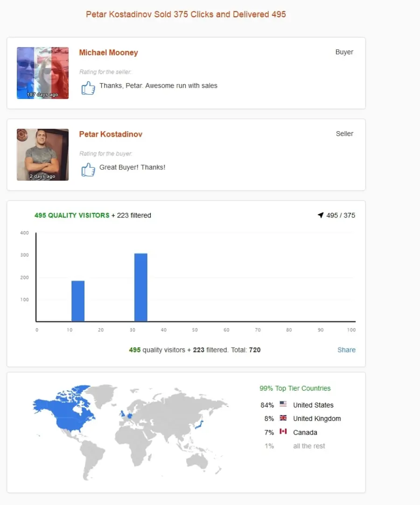Click the 495 QUALITY VISITORS heading
The height and width of the screenshot is (505, 420).
click(72, 215)
